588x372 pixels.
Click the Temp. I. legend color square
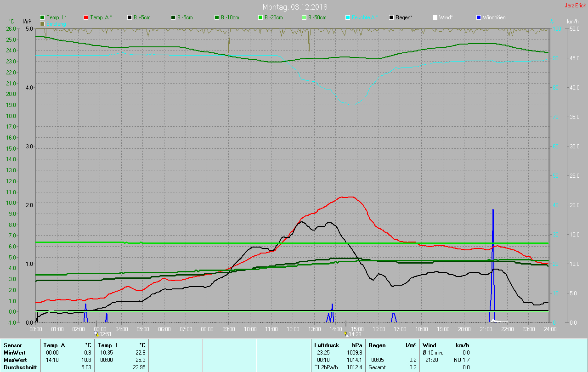coord(43,17)
